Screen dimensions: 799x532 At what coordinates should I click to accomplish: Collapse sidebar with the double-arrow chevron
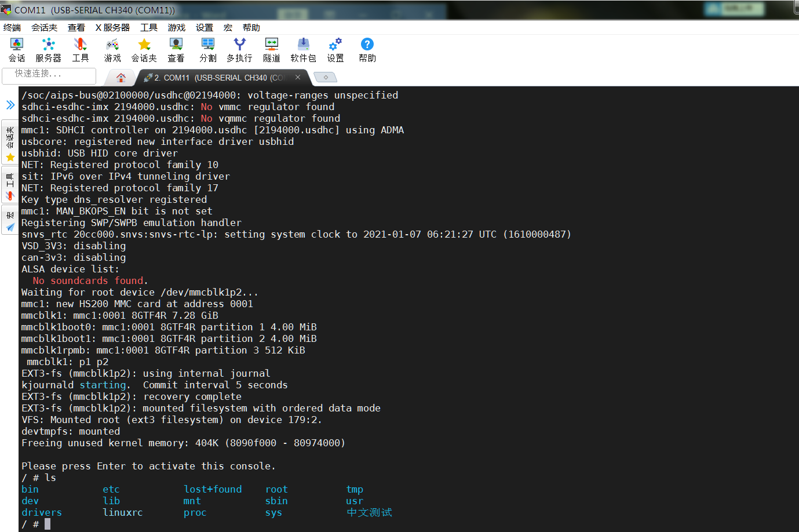[10, 105]
